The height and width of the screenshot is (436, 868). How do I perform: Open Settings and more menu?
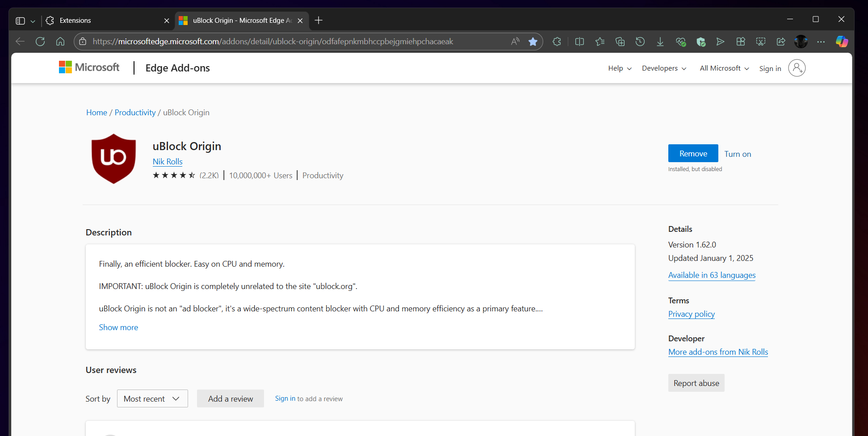(x=821, y=42)
